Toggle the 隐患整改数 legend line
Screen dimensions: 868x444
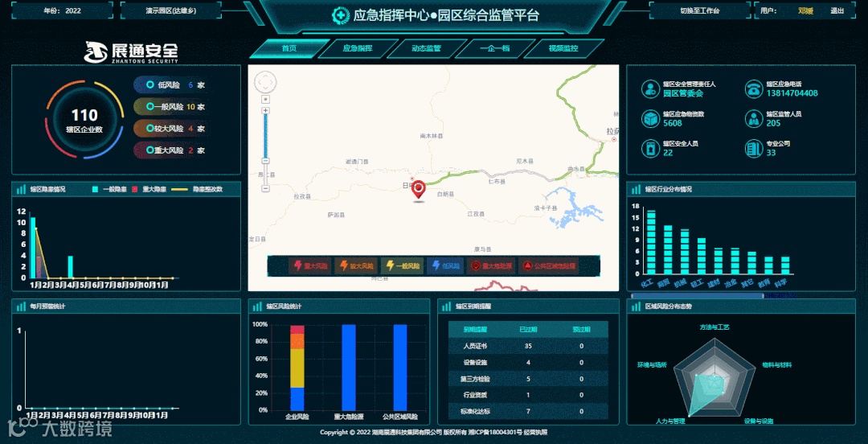pos(198,190)
